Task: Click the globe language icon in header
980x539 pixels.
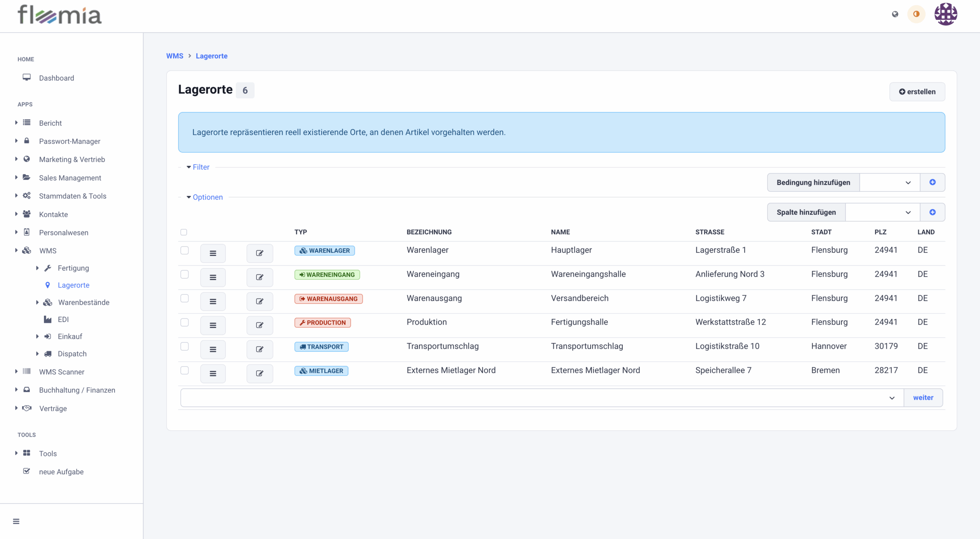Action: [895, 14]
